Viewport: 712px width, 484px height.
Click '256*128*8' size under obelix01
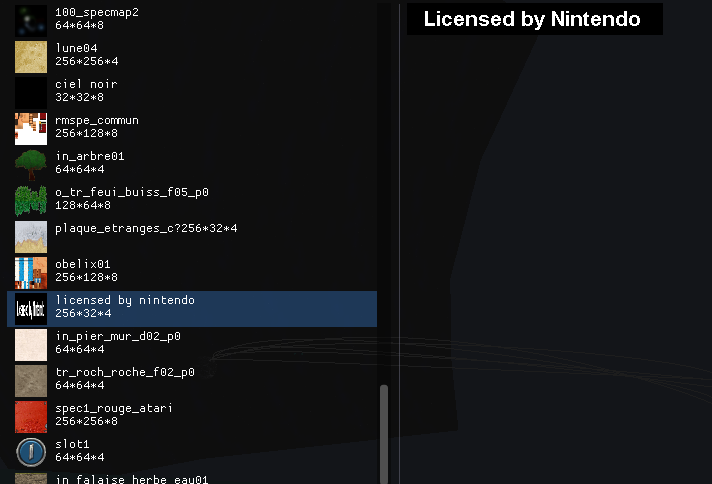coord(87,277)
